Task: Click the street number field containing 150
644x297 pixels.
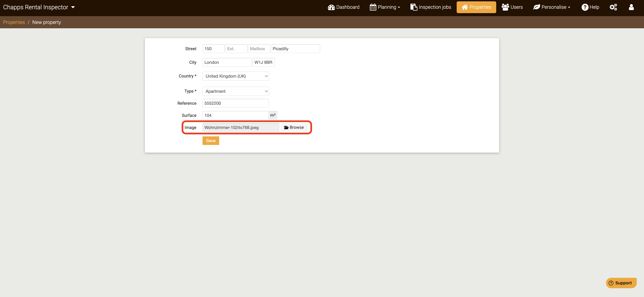Action: [213, 49]
